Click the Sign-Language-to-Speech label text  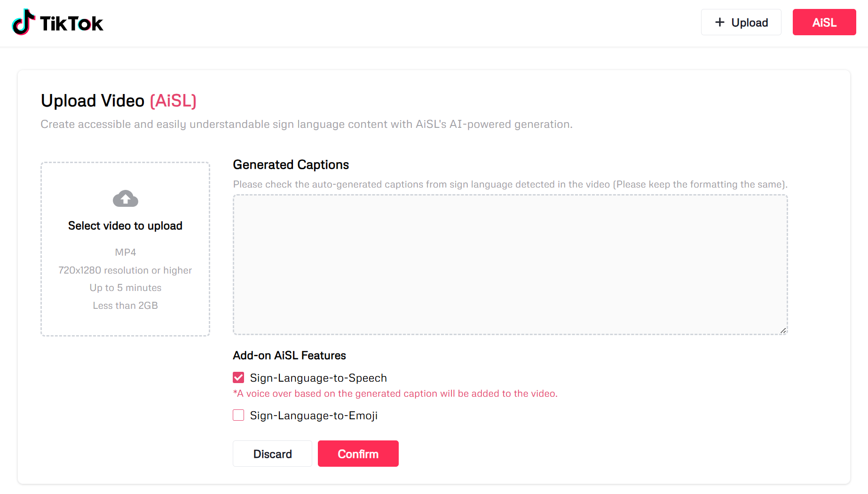click(318, 378)
